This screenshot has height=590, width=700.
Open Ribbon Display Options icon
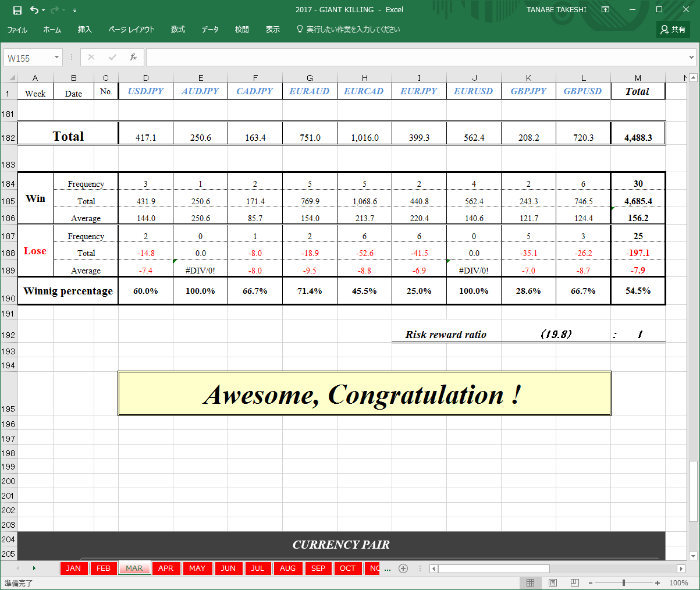(606, 10)
